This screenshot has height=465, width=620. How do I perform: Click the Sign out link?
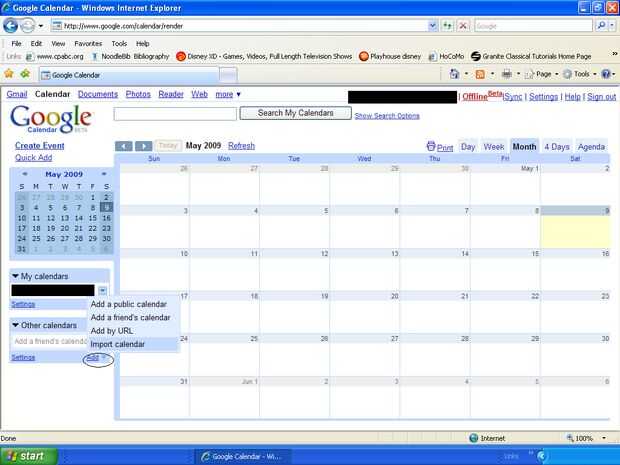[x=601, y=97]
